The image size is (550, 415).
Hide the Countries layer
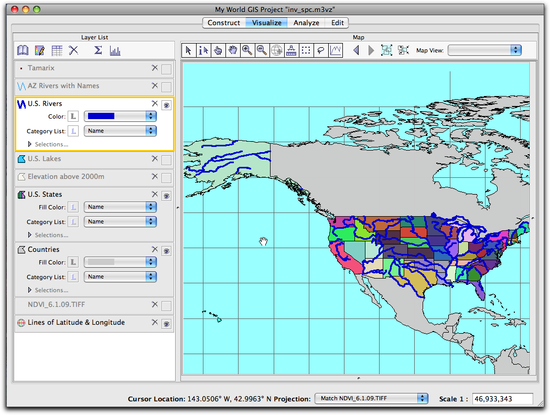166,251
